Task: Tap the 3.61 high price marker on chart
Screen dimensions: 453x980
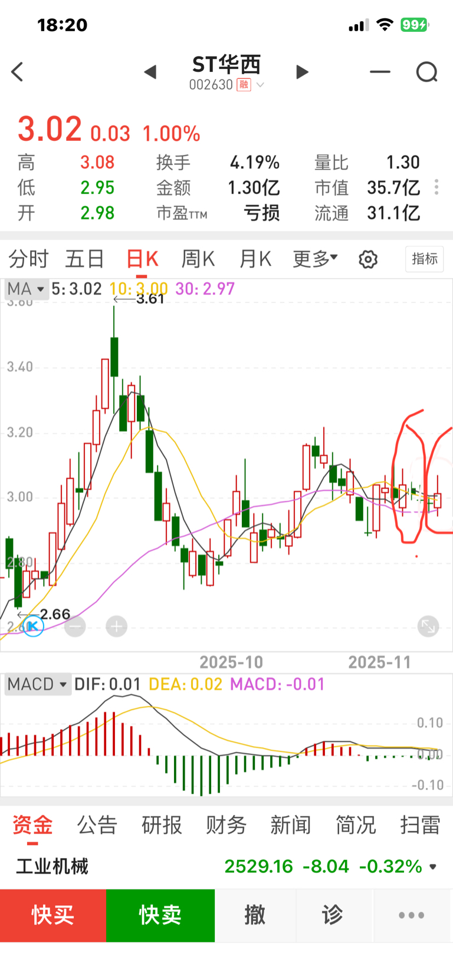Action: [150, 299]
